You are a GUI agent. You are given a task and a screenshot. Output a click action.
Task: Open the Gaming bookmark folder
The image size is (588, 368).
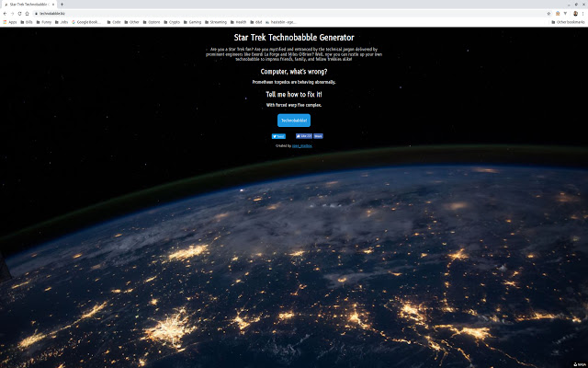(x=193, y=22)
